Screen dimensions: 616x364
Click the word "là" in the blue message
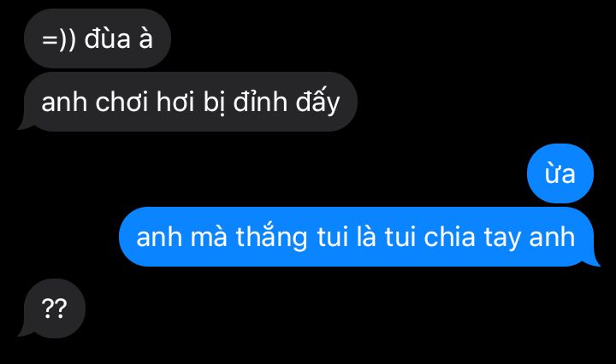pyautogui.click(x=366, y=237)
